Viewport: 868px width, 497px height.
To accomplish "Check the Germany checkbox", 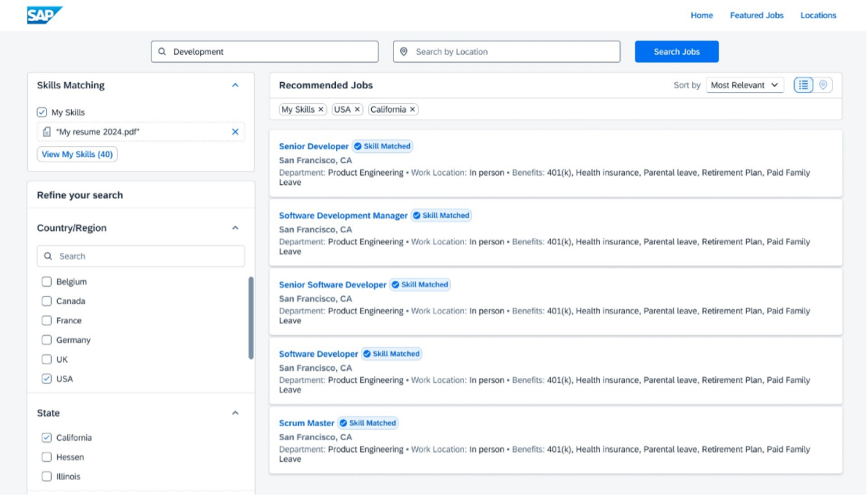I will click(x=47, y=340).
